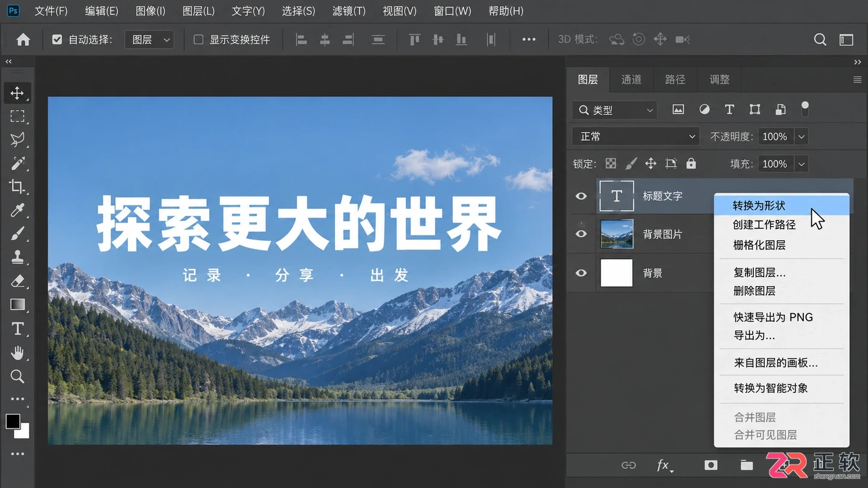Open the search magnifier in top-right

coord(820,40)
